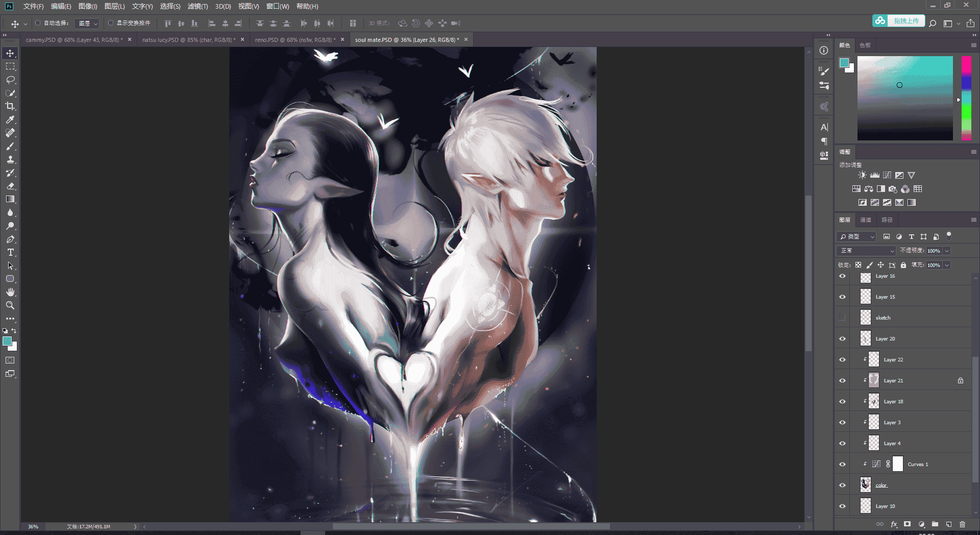Open the fill 100% dropdown arrow

tap(947, 265)
